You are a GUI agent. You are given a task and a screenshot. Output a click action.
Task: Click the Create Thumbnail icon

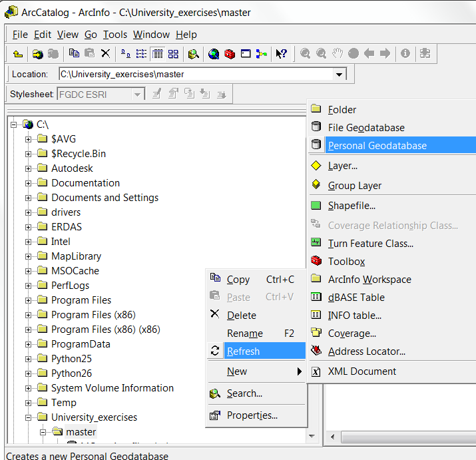[x=425, y=53]
